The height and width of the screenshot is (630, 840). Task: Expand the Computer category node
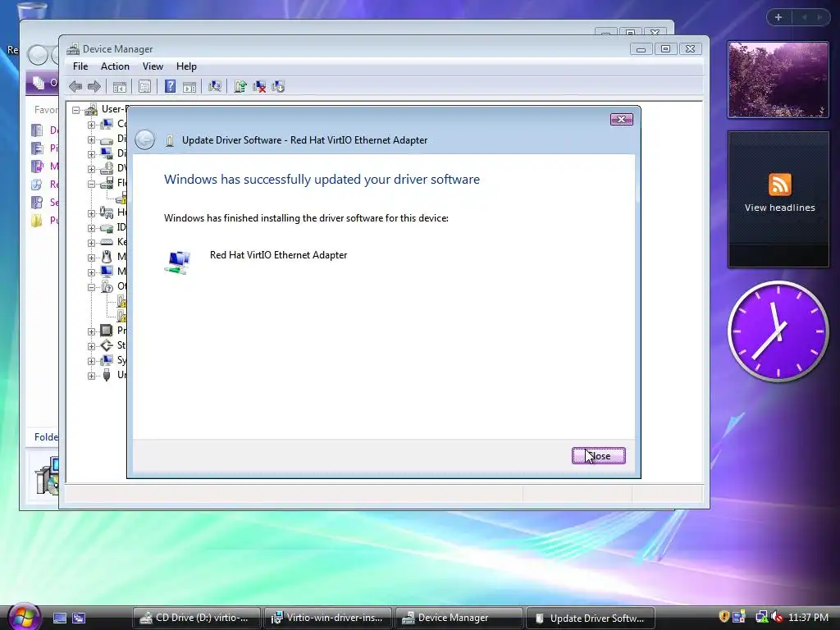pyautogui.click(x=91, y=125)
